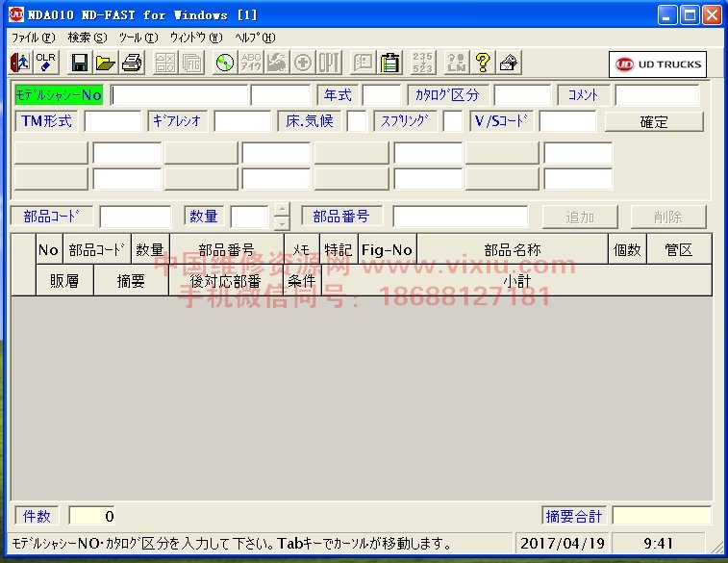The height and width of the screenshot is (563, 728).
Task: Click the モデルシャシーNo input field
Action: (180, 95)
